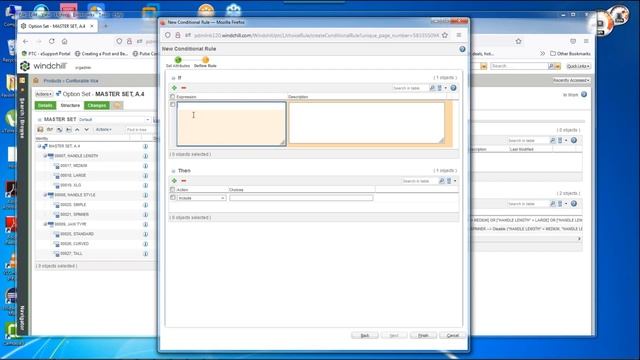Click search magnifier in Then table toolbar

pyautogui.click(x=442, y=180)
